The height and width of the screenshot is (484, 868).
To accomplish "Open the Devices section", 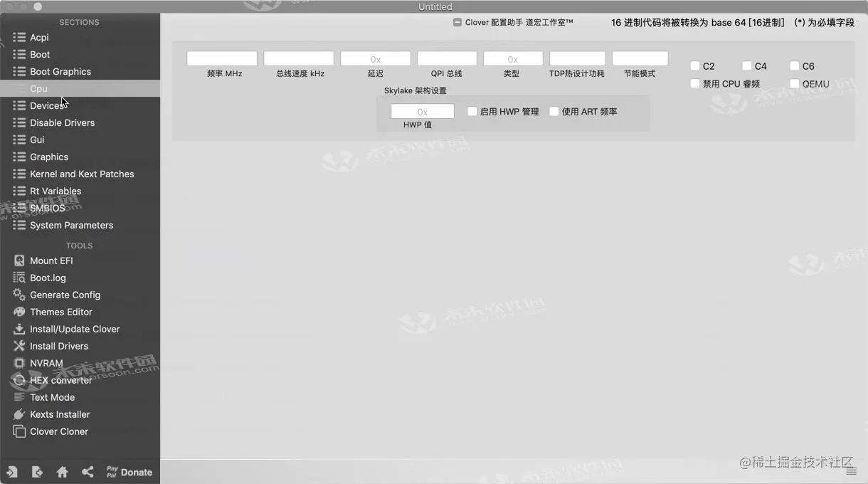I will [80, 105].
